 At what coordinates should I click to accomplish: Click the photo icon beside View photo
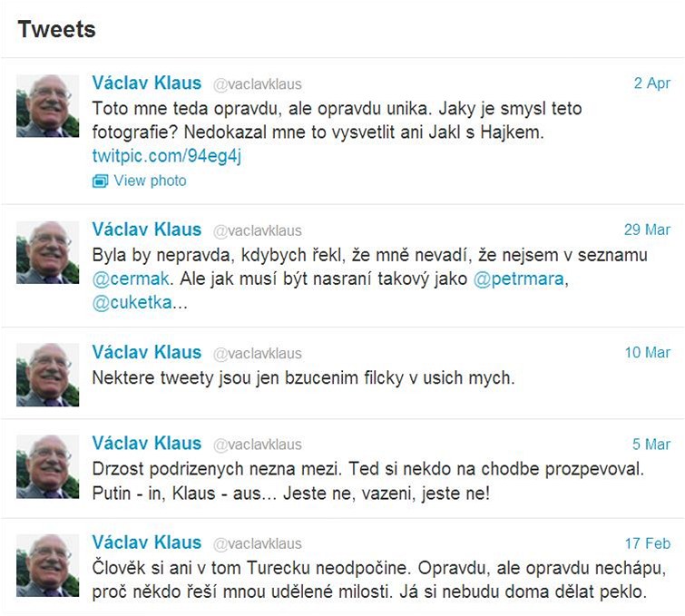coord(100,181)
